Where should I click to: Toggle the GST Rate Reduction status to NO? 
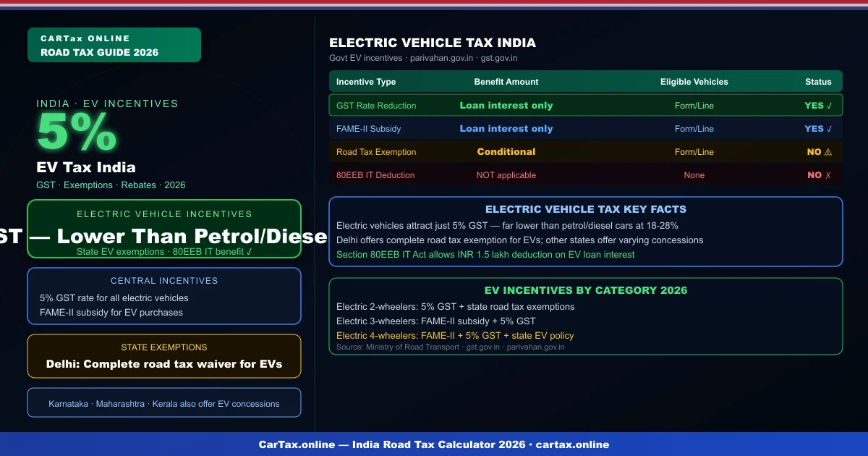pyautogui.click(x=818, y=105)
